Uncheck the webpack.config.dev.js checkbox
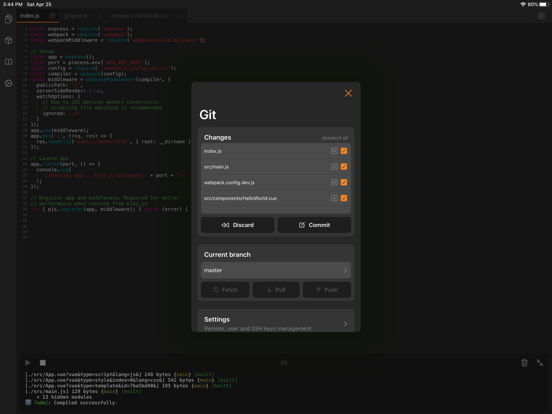 click(x=344, y=182)
